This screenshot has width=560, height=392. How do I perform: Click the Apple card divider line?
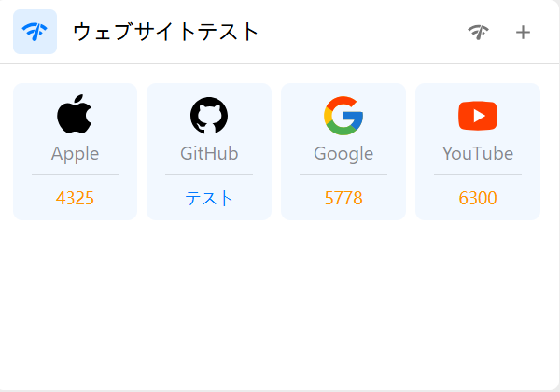tap(75, 175)
